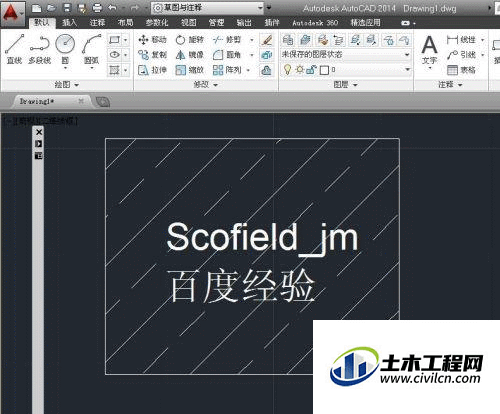Screen dimensions: 500x414
Task: Click the 圆角 (Fillet) tool
Action: pyautogui.click(x=226, y=55)
